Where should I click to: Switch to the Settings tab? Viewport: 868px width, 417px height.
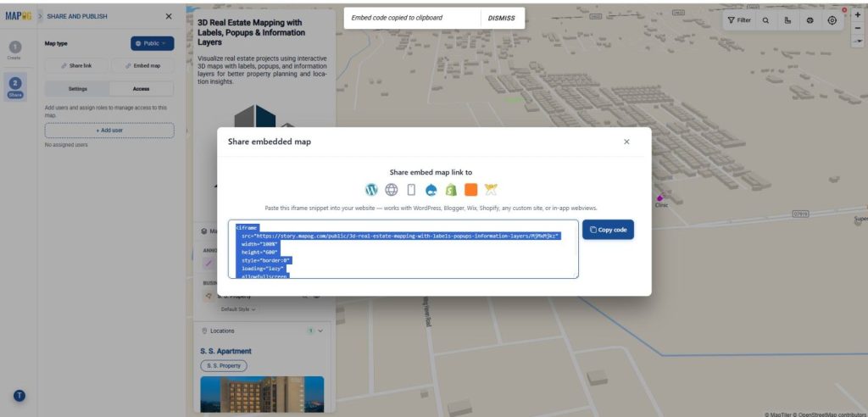(77, 89)
